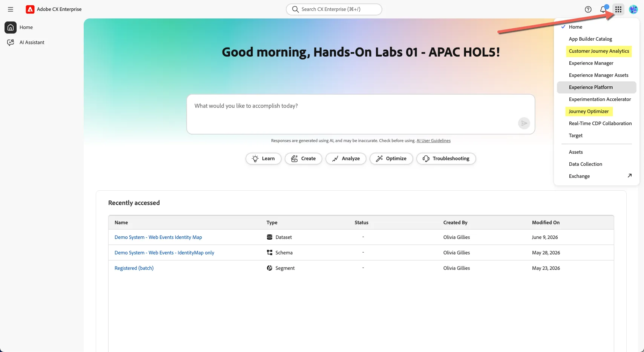Open Experience Manager Assets
Image resolution: width=644 pixels, height=352 pixels.
(x=596, y=75)
